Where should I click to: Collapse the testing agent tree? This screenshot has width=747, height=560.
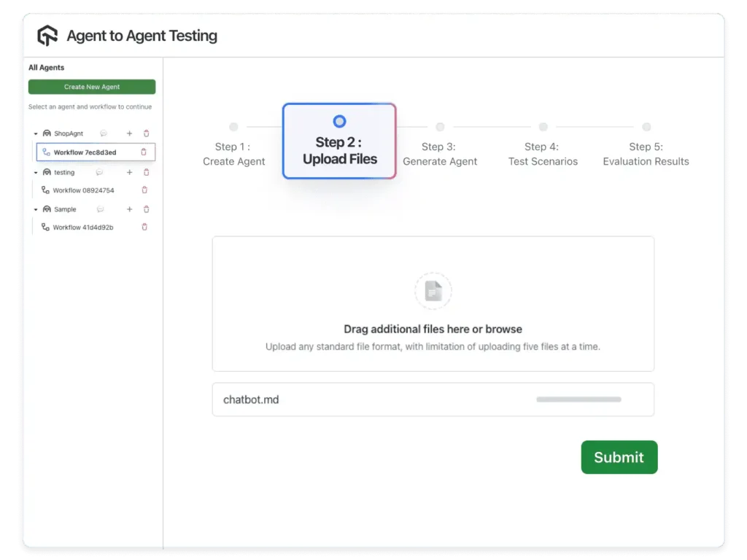[36, 174]
